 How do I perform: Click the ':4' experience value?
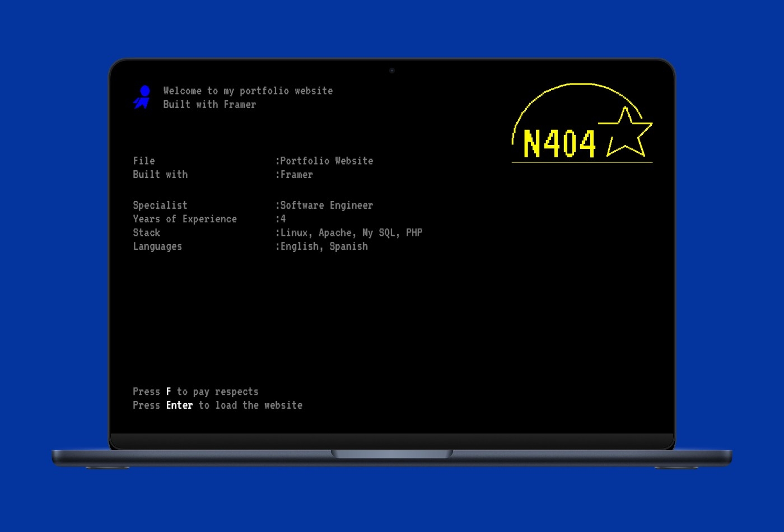281,219
